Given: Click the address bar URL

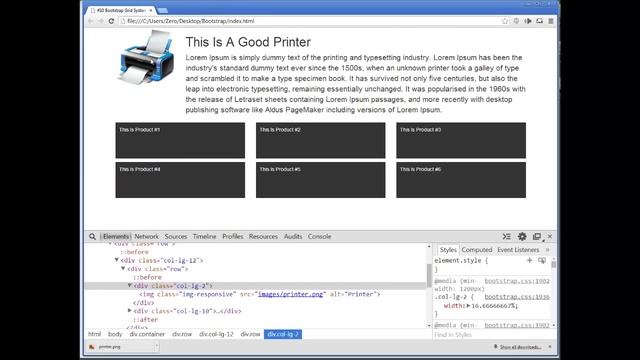Looking at the screenshot, I should (191, 21).
